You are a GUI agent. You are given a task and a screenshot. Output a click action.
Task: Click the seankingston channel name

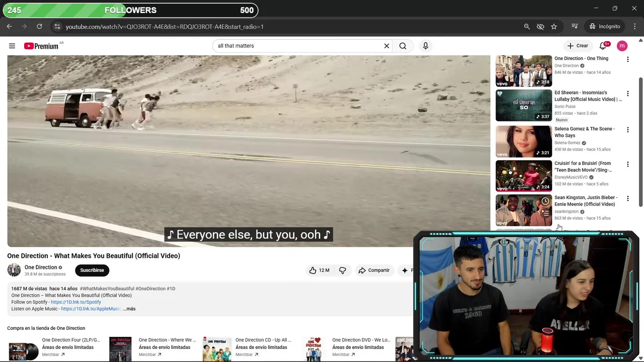tap(567, 212)
